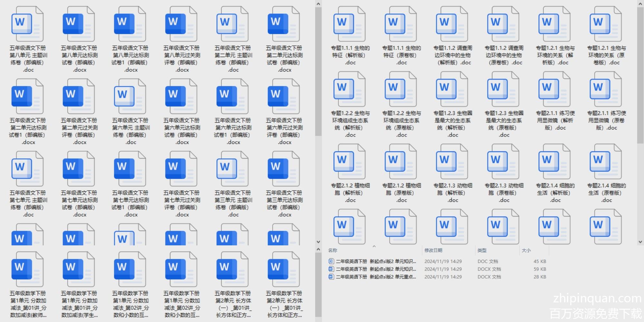Image resolution: width=644 pixels, height=322 pixels.
Task: Click small Word icon of 45 KB file
Action: tap(331, 261)
